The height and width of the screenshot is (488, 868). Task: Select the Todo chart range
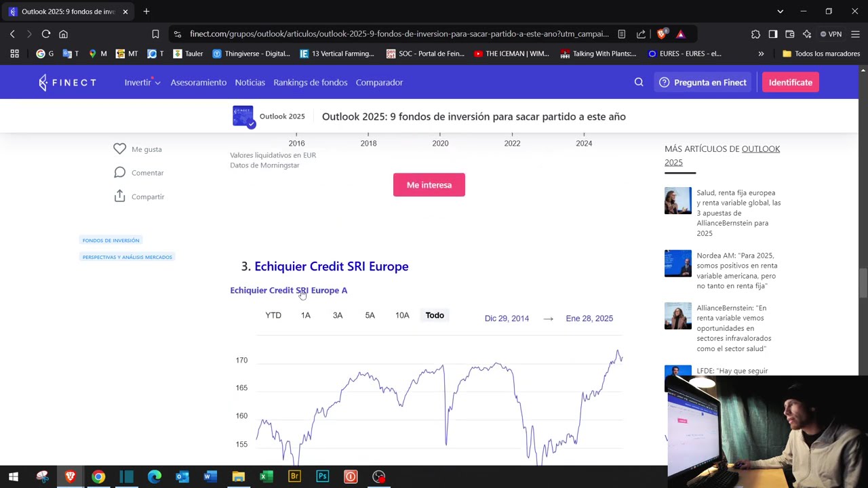435,315
